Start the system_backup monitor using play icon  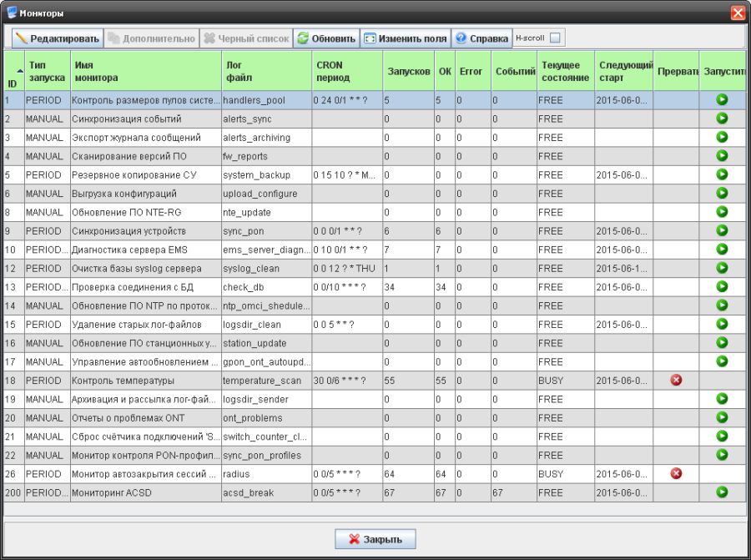click(722, 175)
